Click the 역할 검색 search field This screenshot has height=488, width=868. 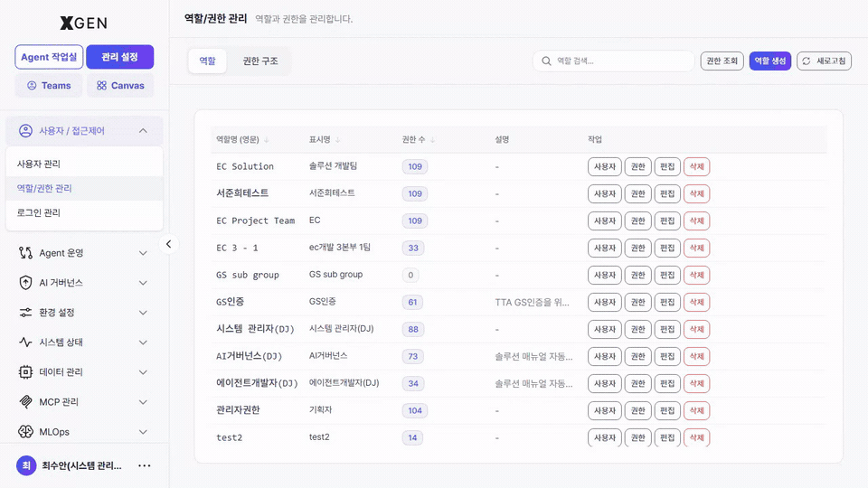[613, 61]
